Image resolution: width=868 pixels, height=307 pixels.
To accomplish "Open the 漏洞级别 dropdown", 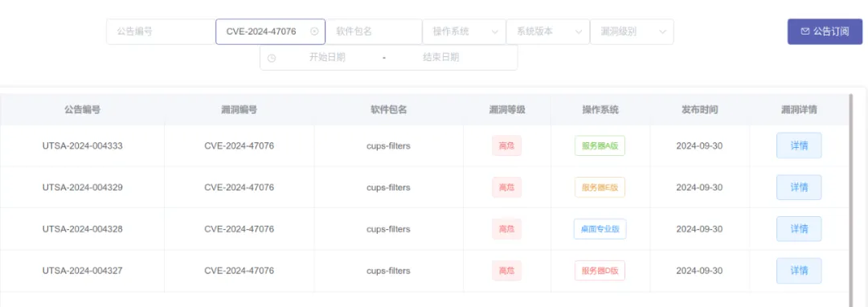I will pos(633,31).
